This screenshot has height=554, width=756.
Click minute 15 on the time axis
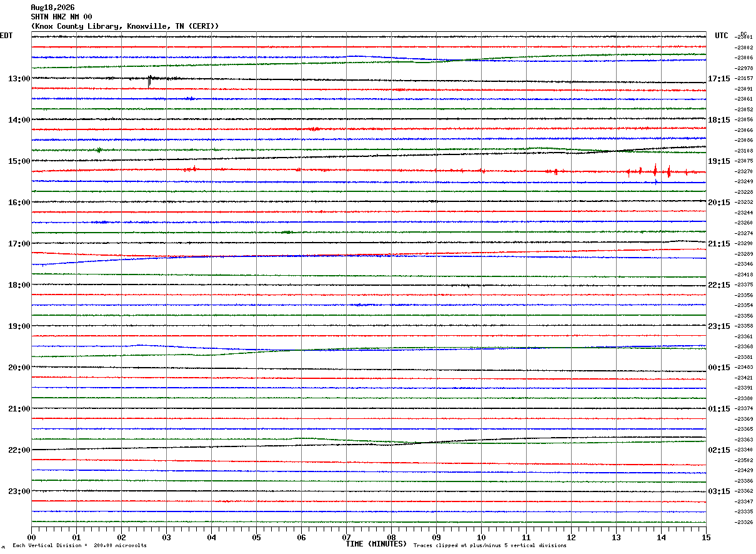tap(706, 538)
